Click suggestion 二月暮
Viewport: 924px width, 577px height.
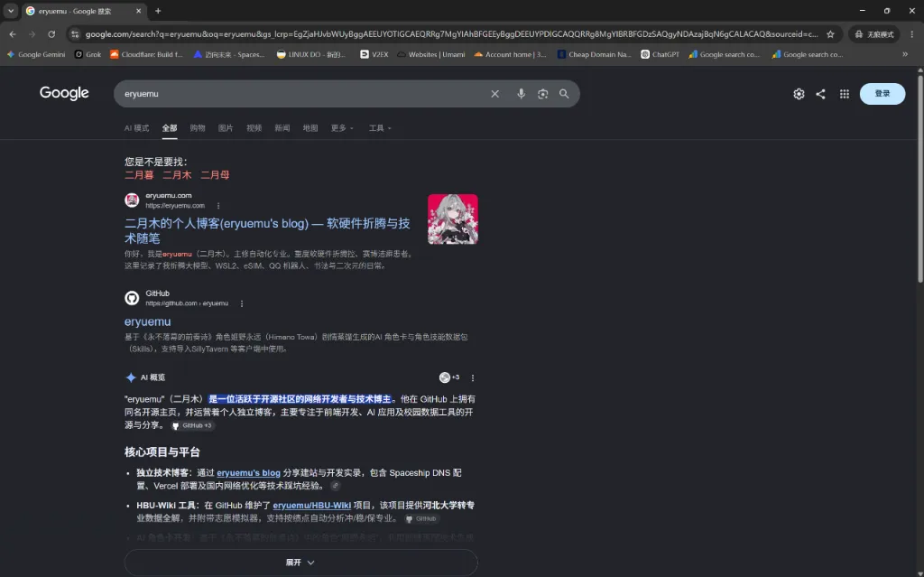click(139, 175)
